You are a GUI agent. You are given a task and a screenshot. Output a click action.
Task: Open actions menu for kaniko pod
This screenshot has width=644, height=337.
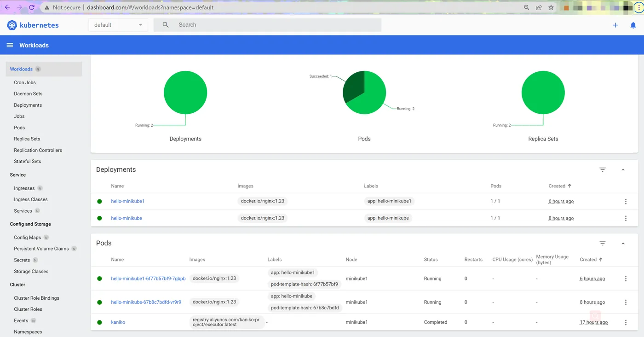point(626,322)
